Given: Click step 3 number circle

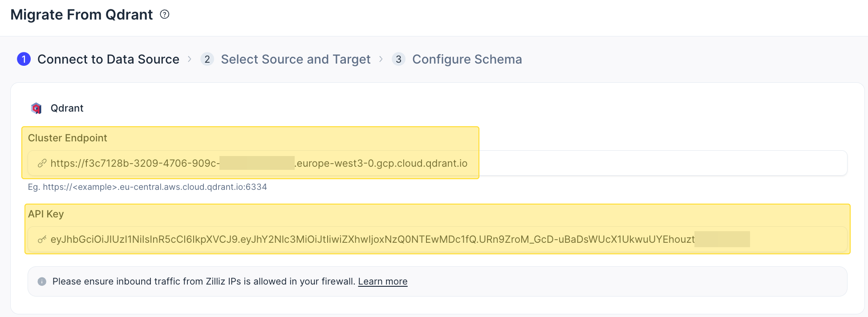Looking at the screenshot, I should (x=398, y=59).
